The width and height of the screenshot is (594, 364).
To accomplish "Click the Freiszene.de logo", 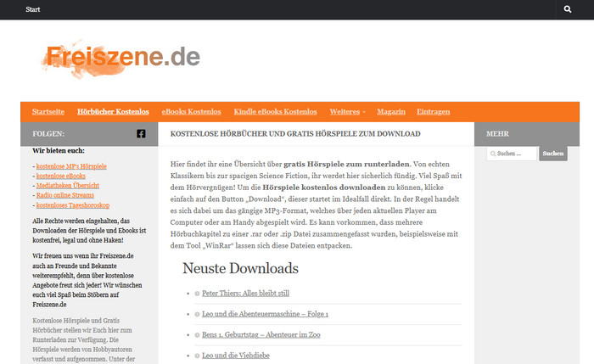I will (120, 59).
